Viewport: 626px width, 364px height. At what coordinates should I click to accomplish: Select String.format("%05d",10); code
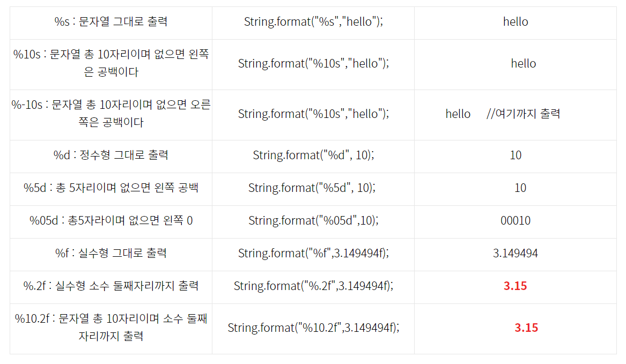tap(313, 220)
